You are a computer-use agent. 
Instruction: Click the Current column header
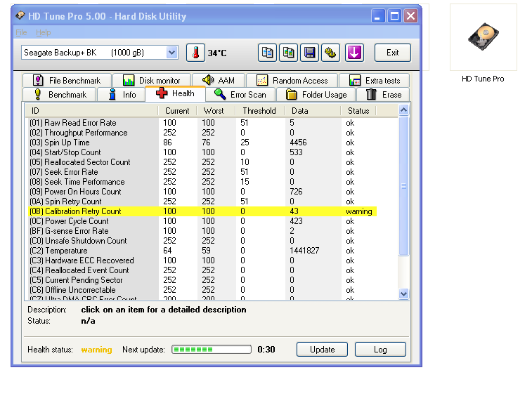coord(177,111)
